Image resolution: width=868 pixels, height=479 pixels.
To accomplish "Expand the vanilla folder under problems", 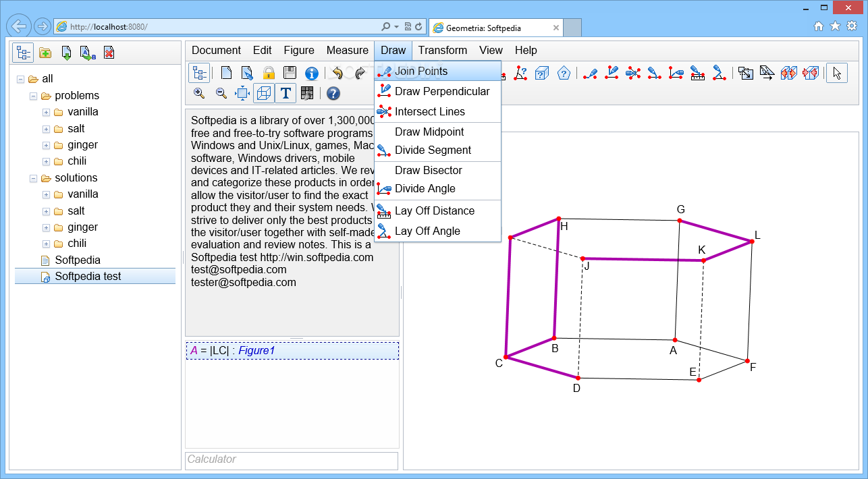I will [46, 112].
